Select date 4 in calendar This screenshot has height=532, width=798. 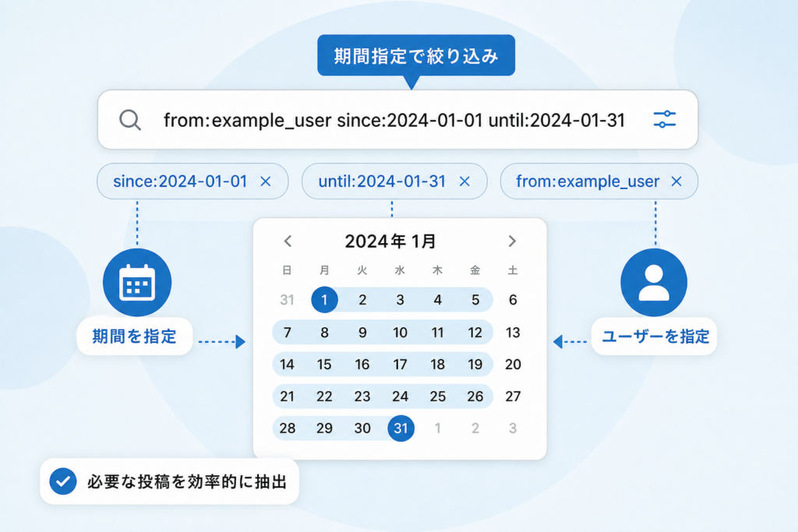[x=438, y=300]
